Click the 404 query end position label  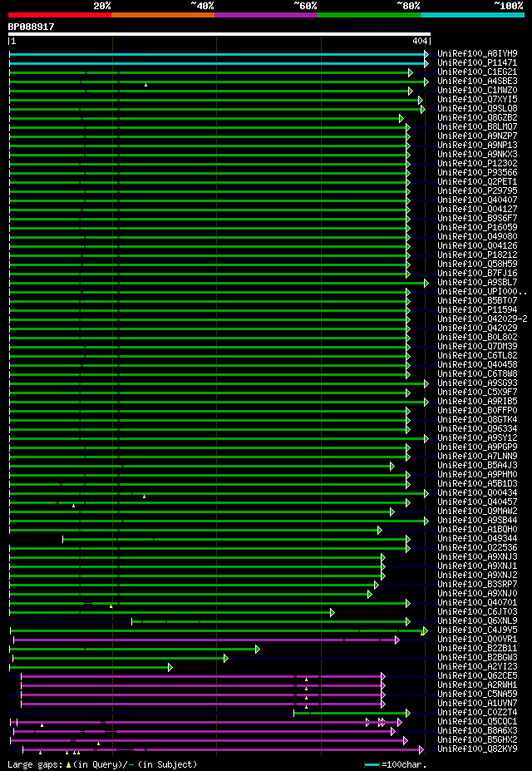pyautogui.click(x=420, y=42)
